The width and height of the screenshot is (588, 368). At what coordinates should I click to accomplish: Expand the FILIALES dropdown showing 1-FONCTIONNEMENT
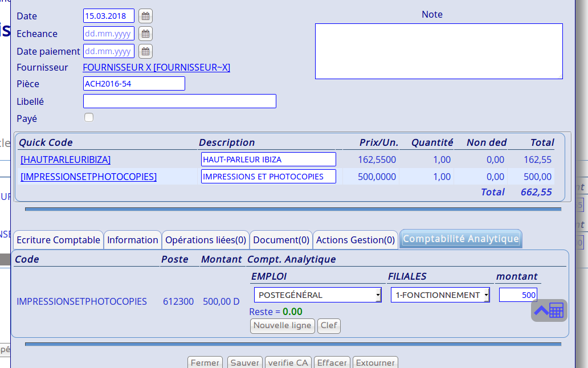440,295
